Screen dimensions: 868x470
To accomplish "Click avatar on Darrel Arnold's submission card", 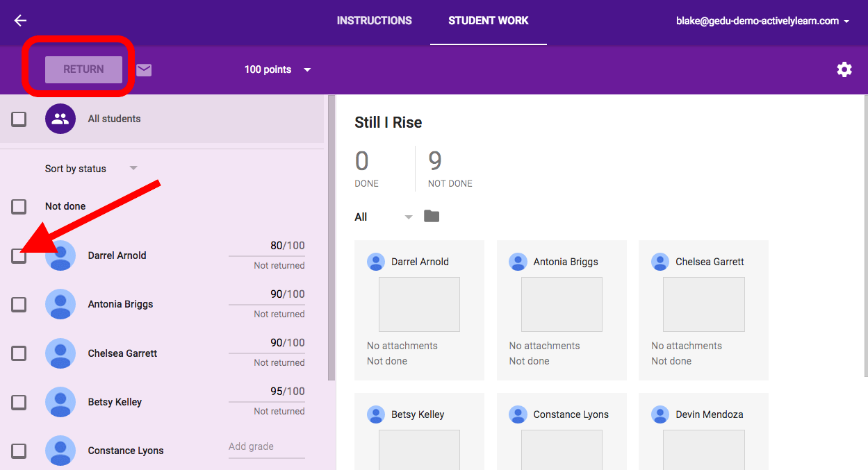I will tap(376, 262).
